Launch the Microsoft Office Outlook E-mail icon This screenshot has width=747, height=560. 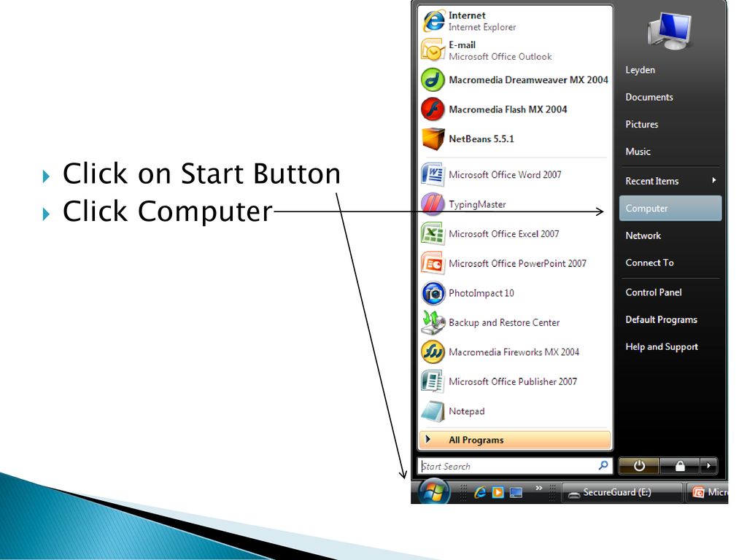tap(433, 50)
